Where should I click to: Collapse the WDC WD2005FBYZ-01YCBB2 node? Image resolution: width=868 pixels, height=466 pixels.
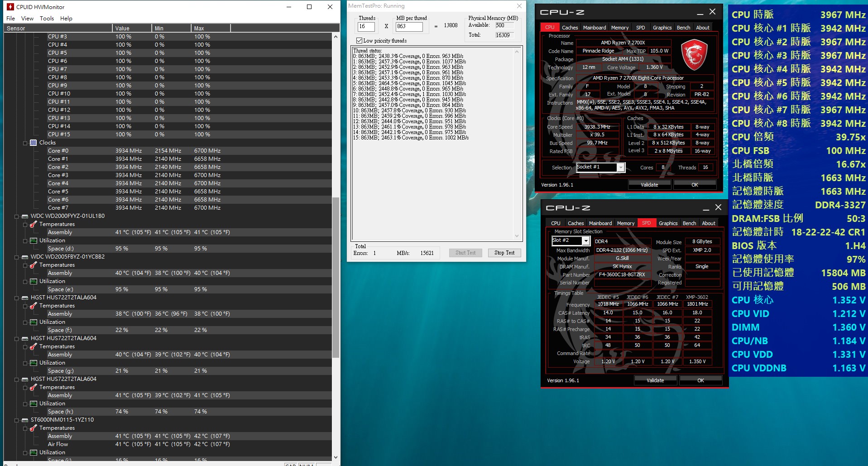17,257
